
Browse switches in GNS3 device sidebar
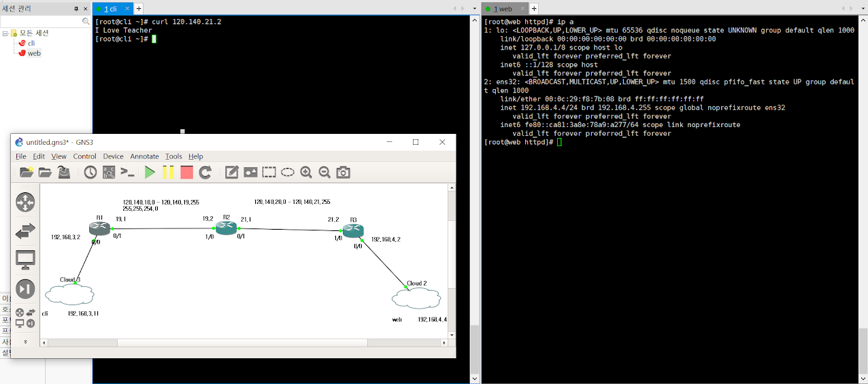click(x=25, y=231)
